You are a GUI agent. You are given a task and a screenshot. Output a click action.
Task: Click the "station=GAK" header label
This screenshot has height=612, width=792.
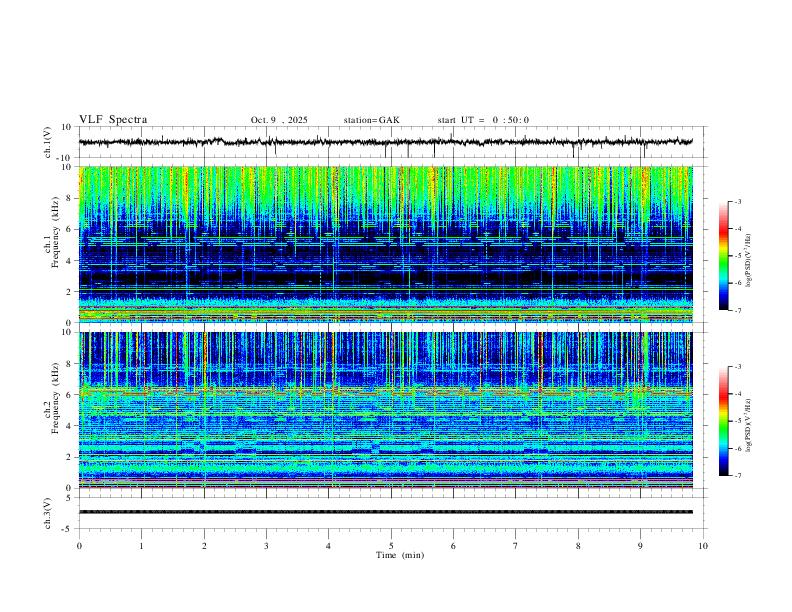tap(371, 120)
